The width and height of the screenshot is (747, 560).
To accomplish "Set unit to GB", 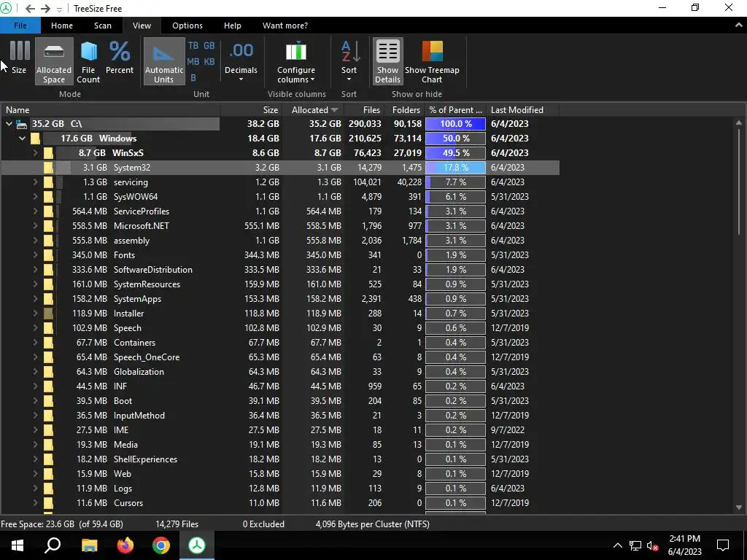I will pos(209,46).
